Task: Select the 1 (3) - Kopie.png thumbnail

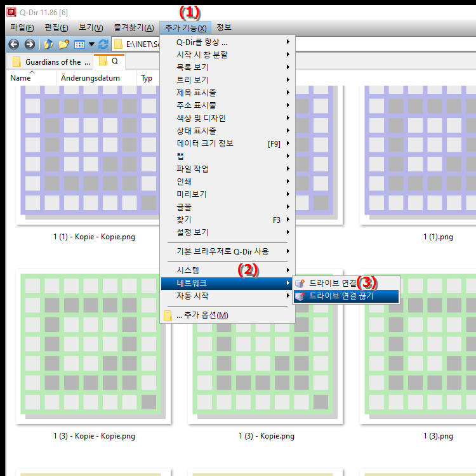Action: click(x=265, y=373)
